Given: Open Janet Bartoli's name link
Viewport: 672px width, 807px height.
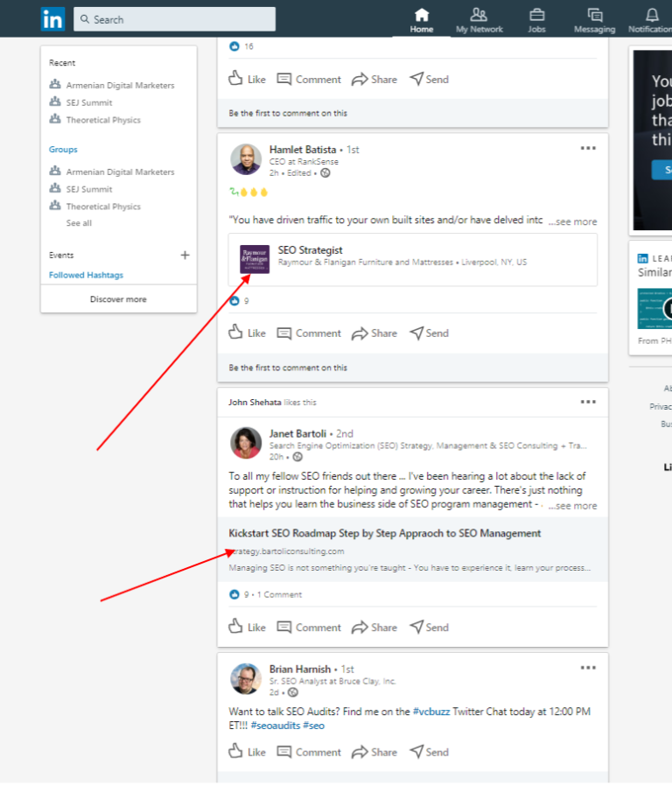Looking at the screenshot, I should [297, 433].
